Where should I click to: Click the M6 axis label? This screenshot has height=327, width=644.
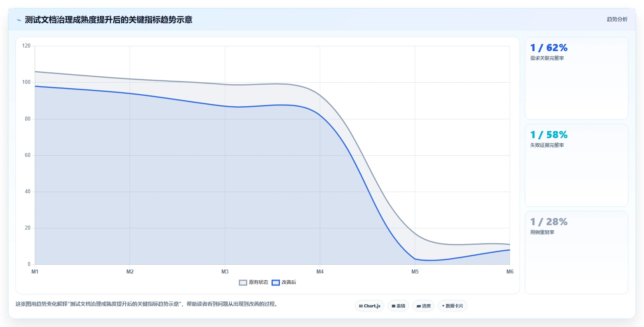[x=510, y=272]
